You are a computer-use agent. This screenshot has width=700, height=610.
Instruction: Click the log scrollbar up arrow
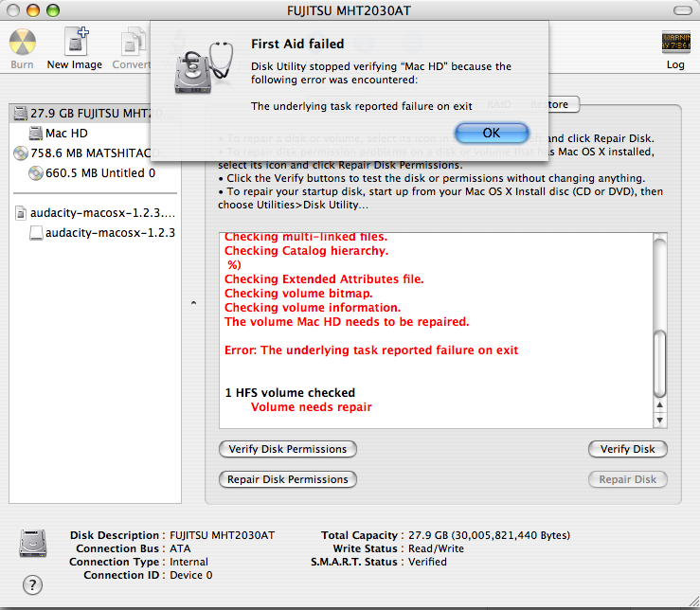[660, 405]
